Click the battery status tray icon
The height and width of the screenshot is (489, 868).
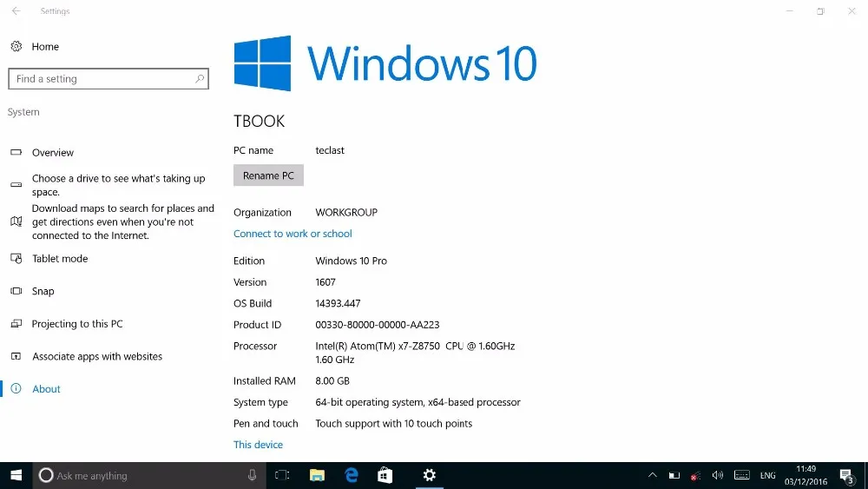[x=674, y=475]
